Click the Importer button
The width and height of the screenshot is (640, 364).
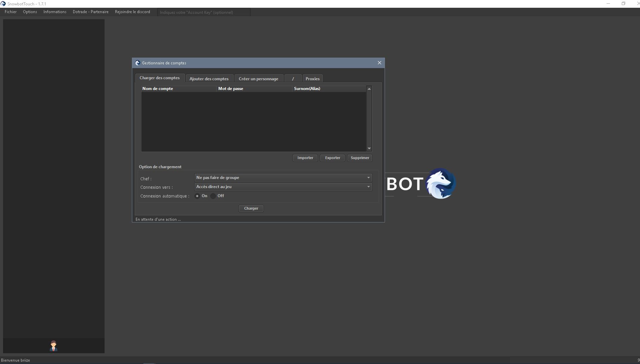click(305, 158)
